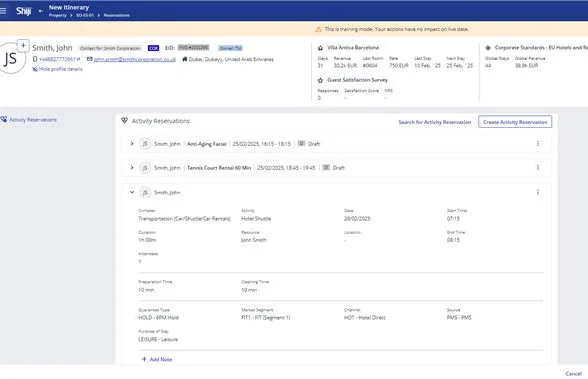Open the expanded reservation's three-dot menu
This screenshot has height=379, width=588.
pyautogui.click(x=538, y=192)
